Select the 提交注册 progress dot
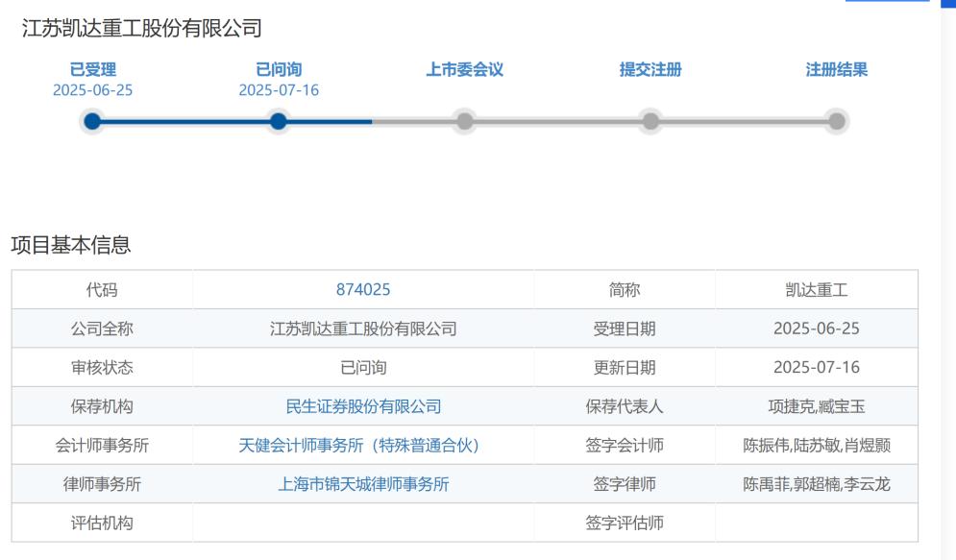 point(650,121)
